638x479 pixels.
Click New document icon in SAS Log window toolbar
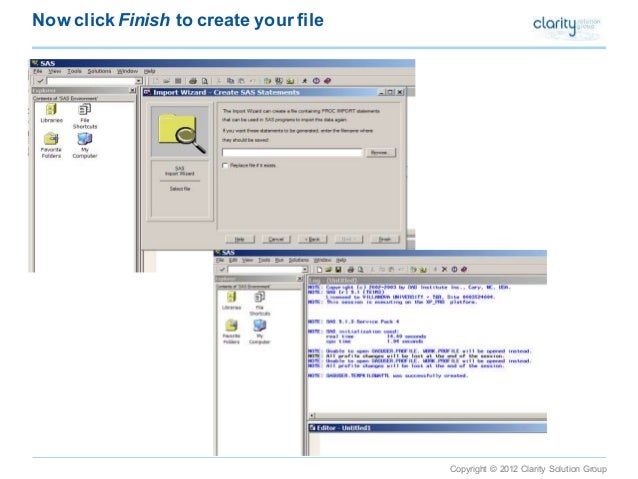(x=319, y=269)
